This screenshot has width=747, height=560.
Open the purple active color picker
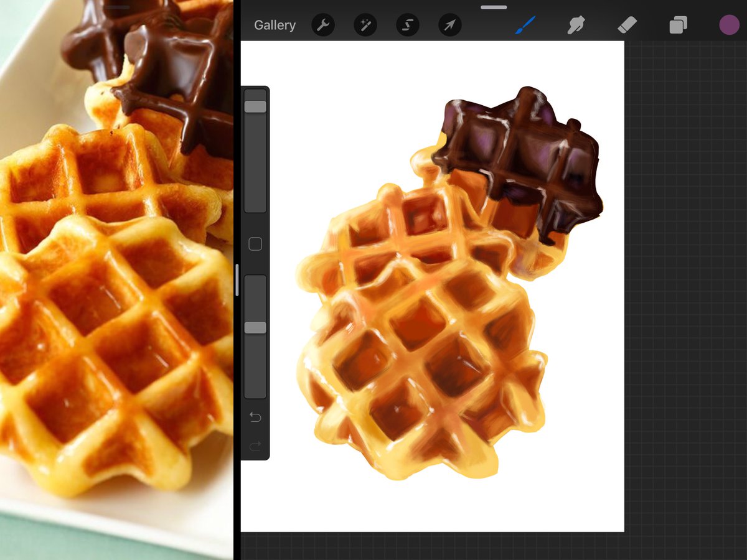pyautogui.click(x=729, y=25)
